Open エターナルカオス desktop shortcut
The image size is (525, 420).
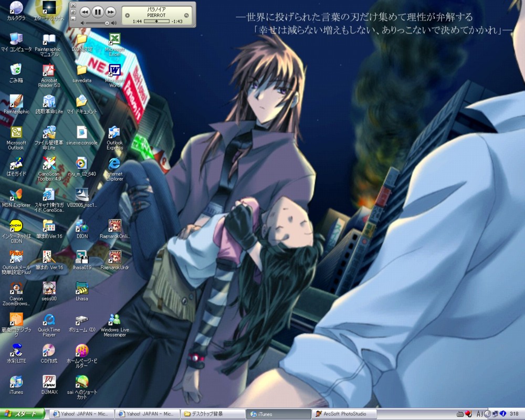click(x=49, y=11)
